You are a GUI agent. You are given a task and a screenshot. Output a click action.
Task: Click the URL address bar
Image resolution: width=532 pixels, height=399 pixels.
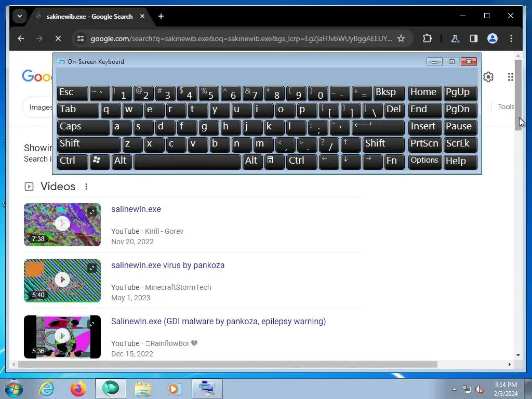(x=241, y=38)
